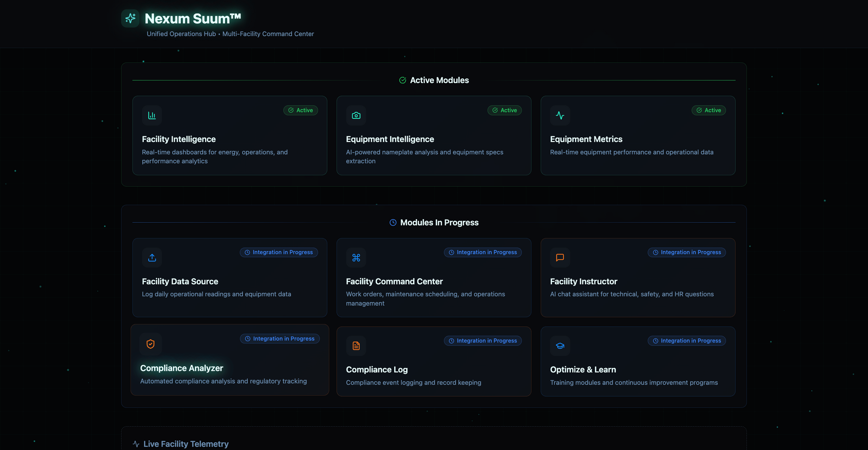
Task: Click the Modules In Progress section heading
Action: point(439,223)
